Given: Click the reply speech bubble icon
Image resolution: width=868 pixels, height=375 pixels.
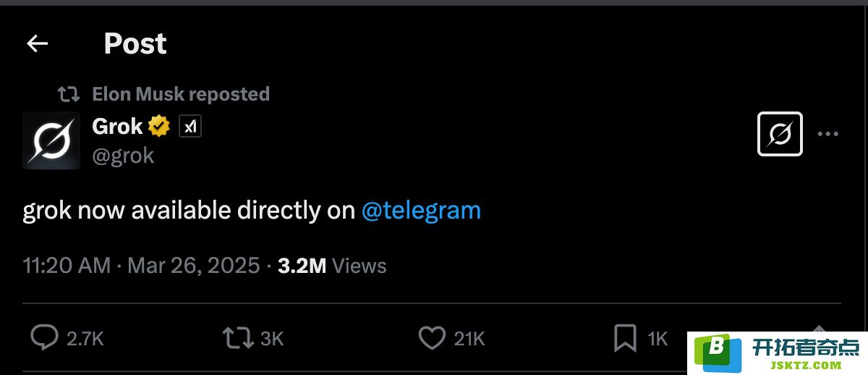Looking at the screenshot, I should pyautogui.click(x=45, y=337).
